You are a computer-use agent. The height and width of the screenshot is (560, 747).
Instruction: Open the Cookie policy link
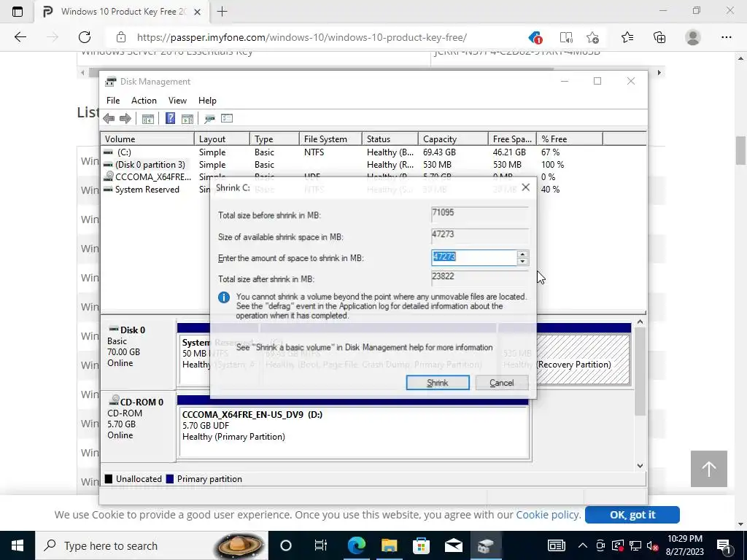pos(547,515)
